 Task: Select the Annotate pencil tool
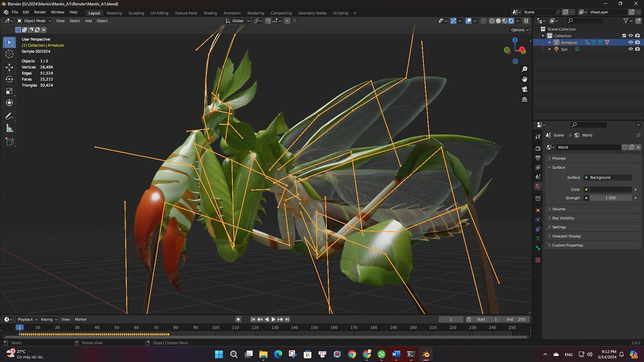9,116
